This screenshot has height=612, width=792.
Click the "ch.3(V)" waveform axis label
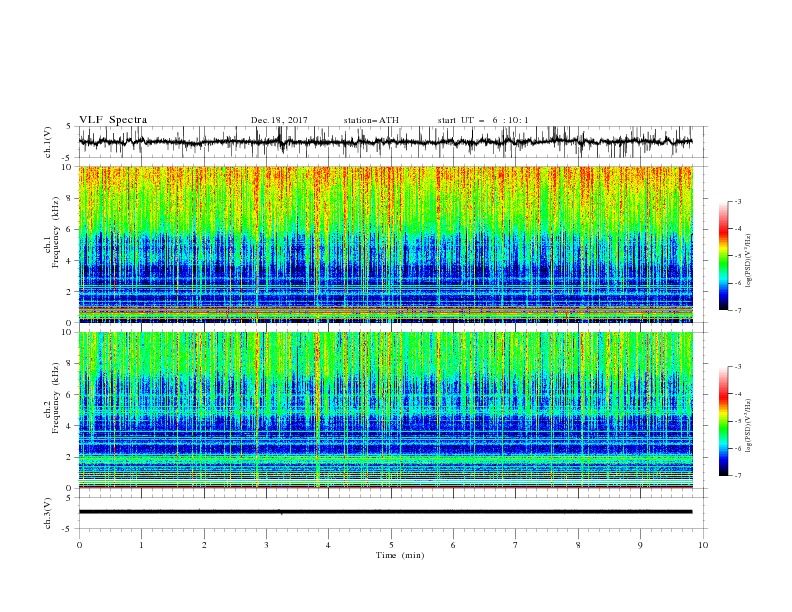(48, 513)
